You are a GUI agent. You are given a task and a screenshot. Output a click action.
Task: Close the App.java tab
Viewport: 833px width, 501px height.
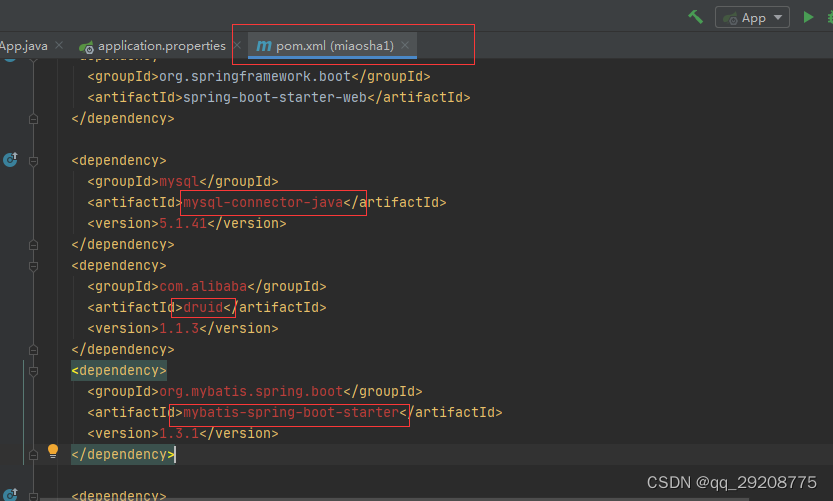59,46
